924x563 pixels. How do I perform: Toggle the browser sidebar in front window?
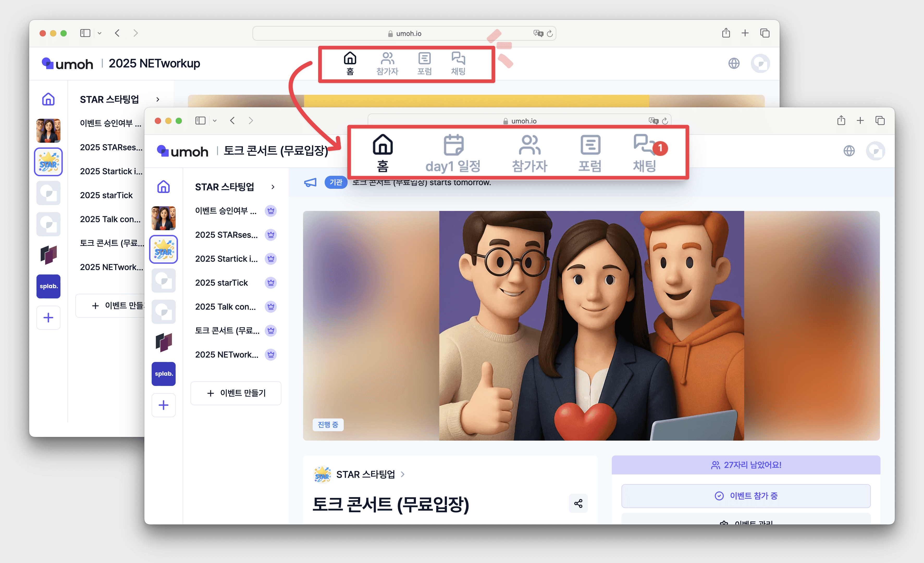[200, 121]
